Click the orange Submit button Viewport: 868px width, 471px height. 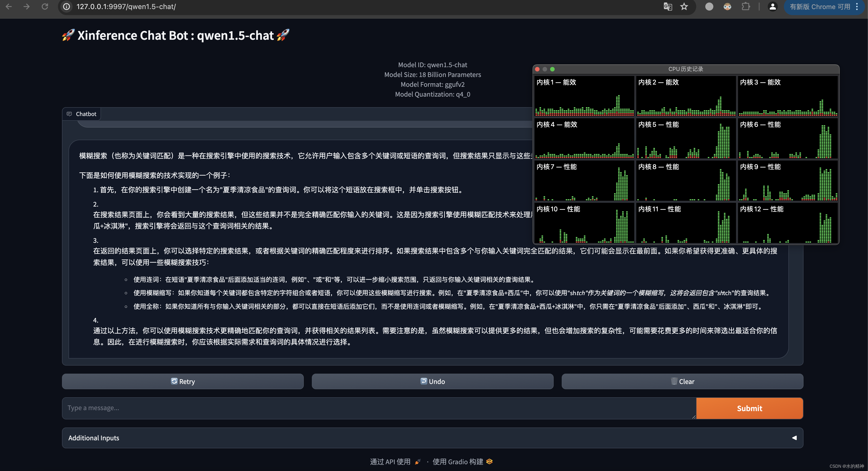749,408
